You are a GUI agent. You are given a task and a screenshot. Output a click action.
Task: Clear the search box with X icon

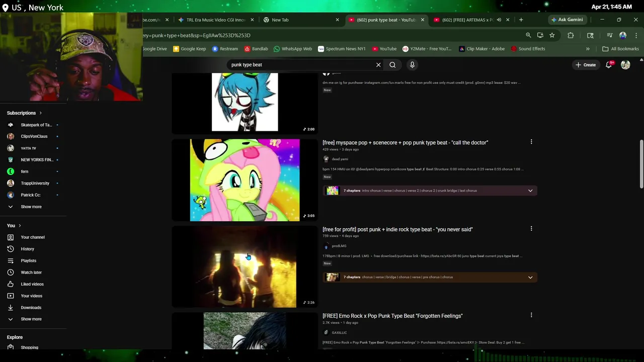click(x=378, y=65)
